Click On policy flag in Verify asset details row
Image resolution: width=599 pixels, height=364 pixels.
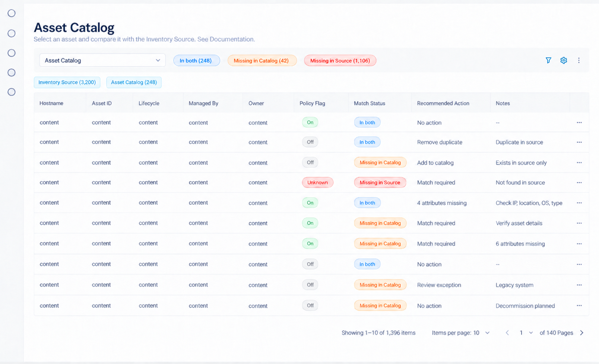[310, 223]
